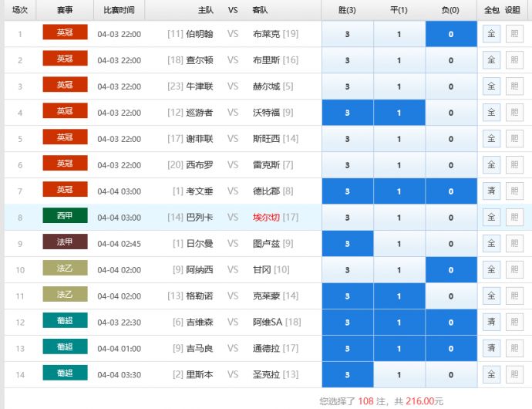Clear selections with 清 on 吉马良 row
Screen dimensions: 532x409
[491, 349]
